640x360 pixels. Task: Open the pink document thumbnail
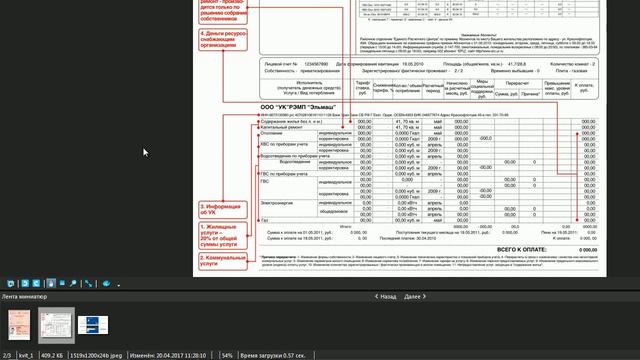coord(19,325)
